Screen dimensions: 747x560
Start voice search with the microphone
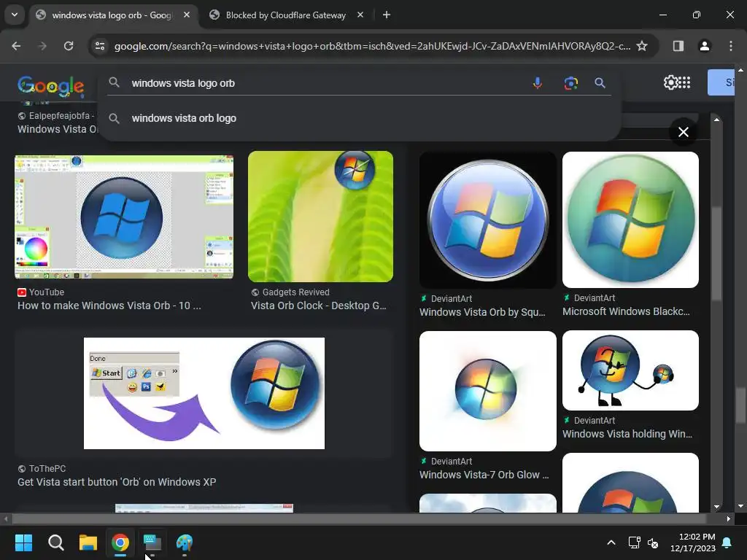point(538,83)
